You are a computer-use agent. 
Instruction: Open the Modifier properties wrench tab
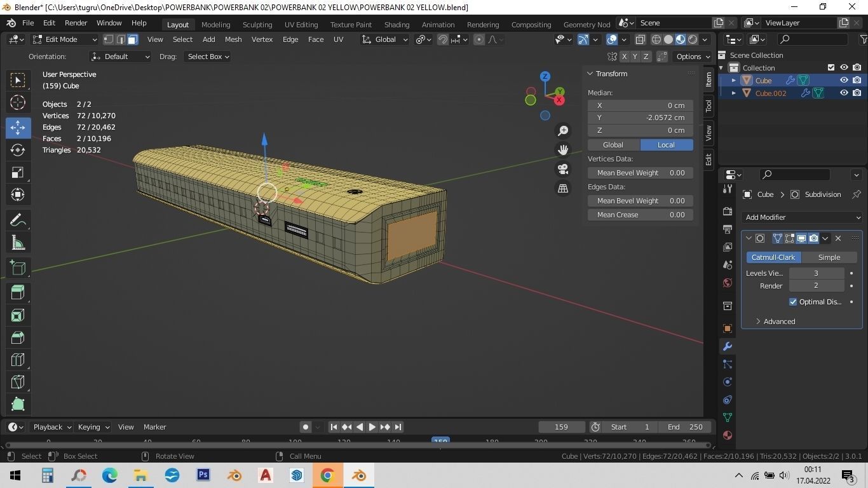tap(728, 346)
